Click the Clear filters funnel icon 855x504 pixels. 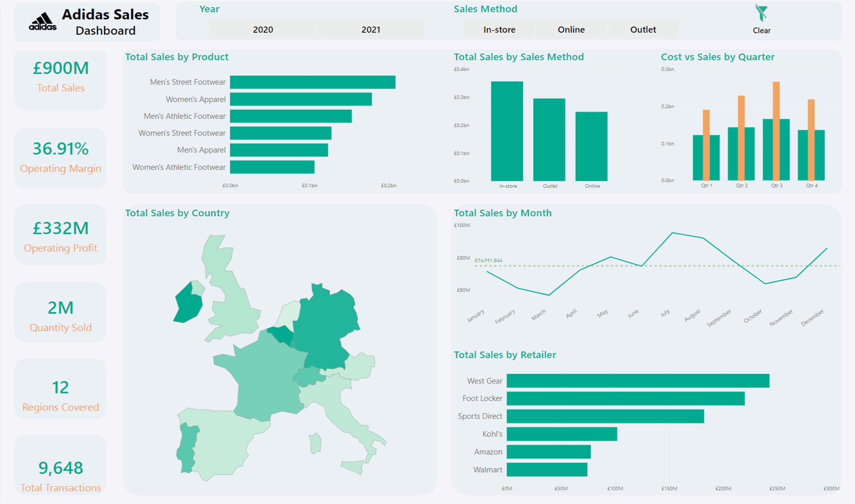click(x=761, y=13)
